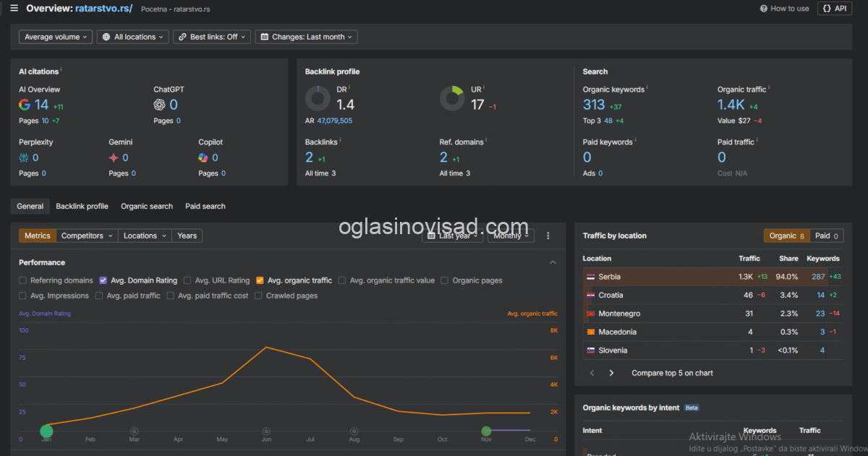Screen dimensions: 868x456
Task: Open the hamburger menu icon
Action: pyautogui.click(x=14, y=8)
